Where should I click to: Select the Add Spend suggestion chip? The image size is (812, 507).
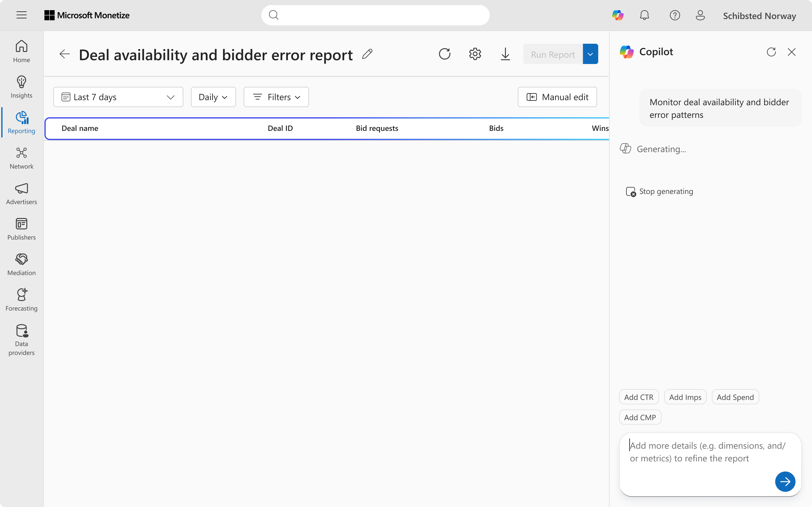(735, 397)
